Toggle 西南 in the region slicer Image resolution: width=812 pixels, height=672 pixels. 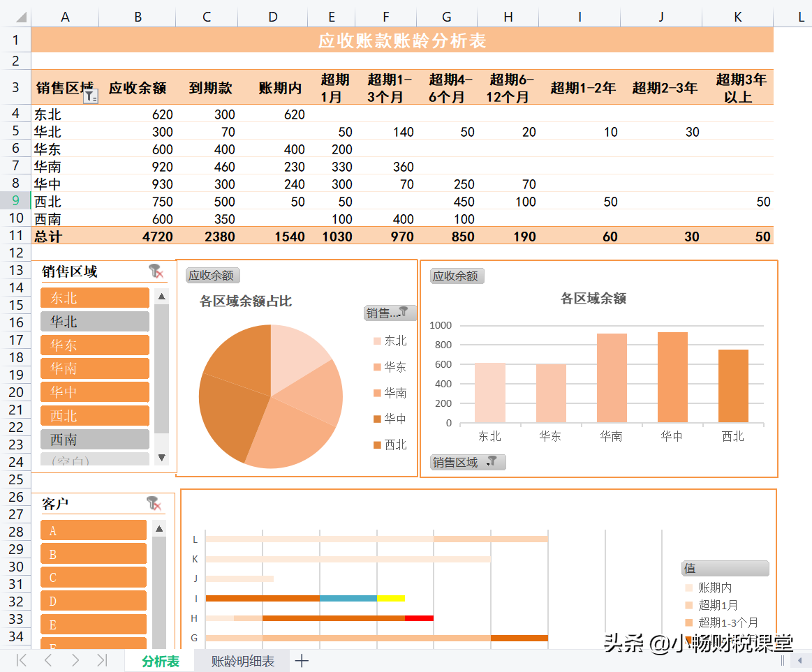pyautogui.click(x=94, y=439)
